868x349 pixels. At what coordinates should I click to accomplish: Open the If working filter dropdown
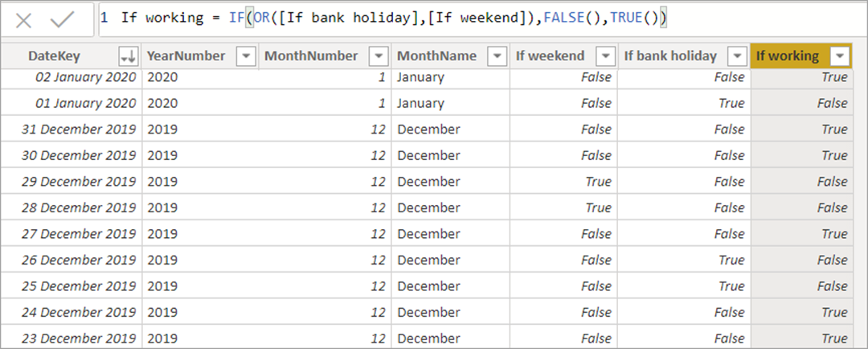pos(841,56)
